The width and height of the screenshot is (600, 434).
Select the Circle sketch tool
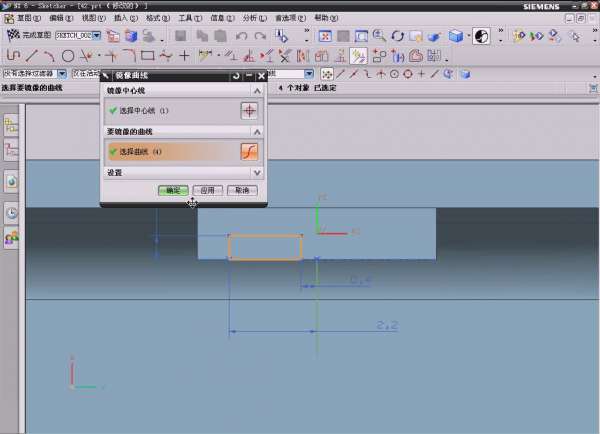pos(68,55)
